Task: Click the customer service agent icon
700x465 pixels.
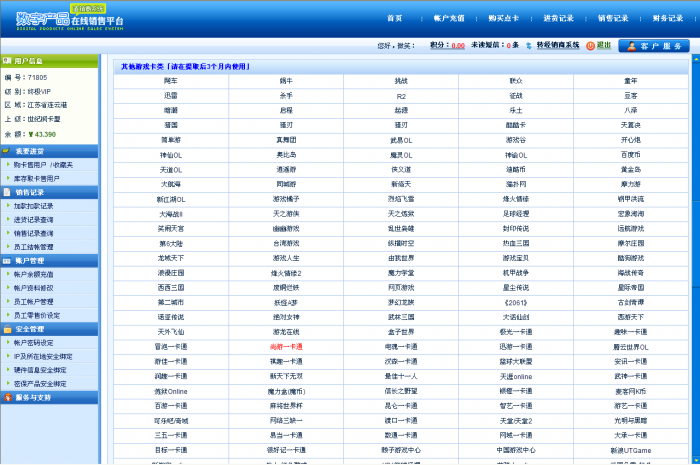Action: pyautogui.click(x=631, y=46)
